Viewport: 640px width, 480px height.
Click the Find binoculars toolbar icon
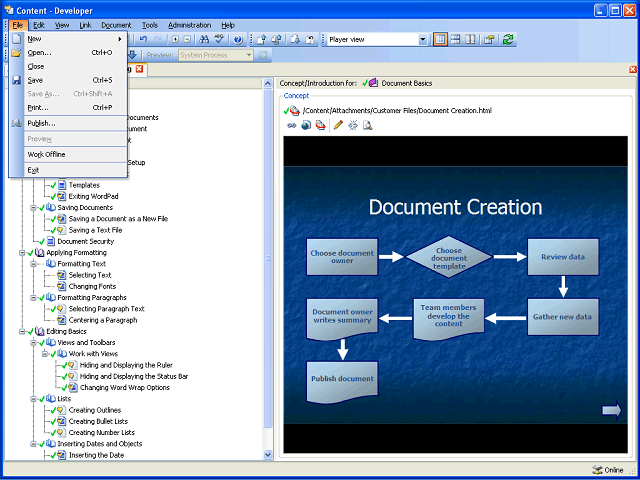[x=203, y=39]
